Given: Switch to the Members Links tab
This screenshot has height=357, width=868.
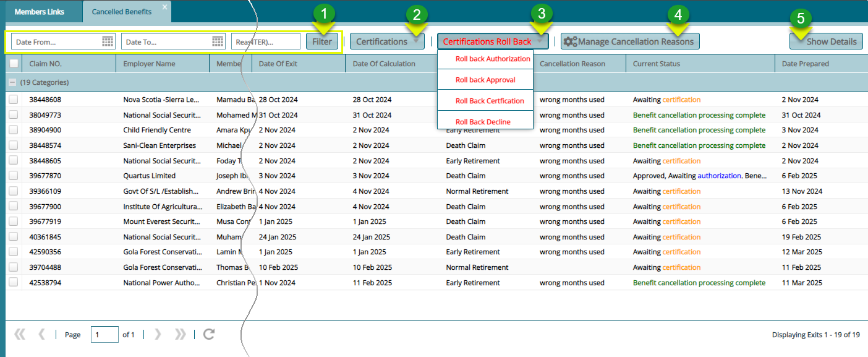Looking at the screenshot, I should (40, 12).
